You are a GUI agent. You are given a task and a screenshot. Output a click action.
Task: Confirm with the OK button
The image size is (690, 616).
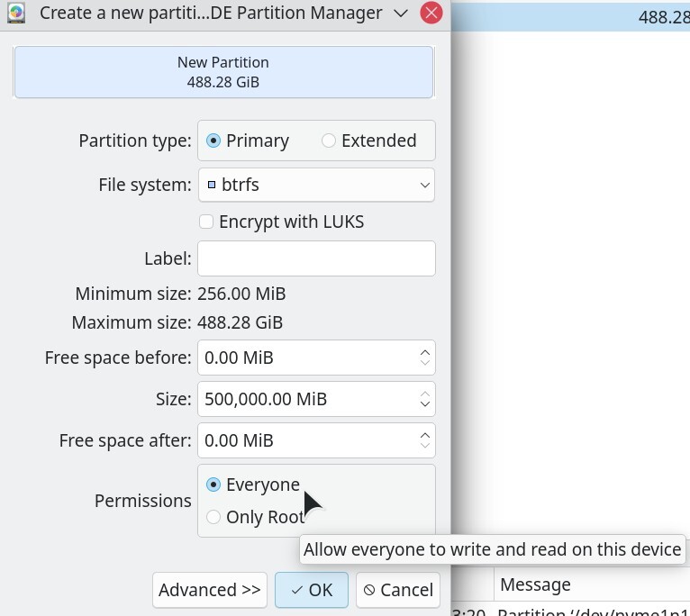click(312, 590)
